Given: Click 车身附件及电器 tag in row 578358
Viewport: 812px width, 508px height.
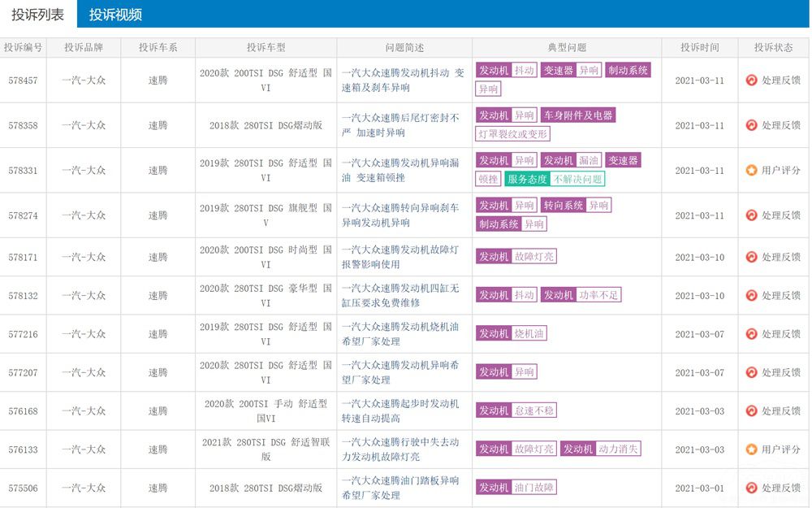Looking at the screenshot, I should click(x=578, y=115).
